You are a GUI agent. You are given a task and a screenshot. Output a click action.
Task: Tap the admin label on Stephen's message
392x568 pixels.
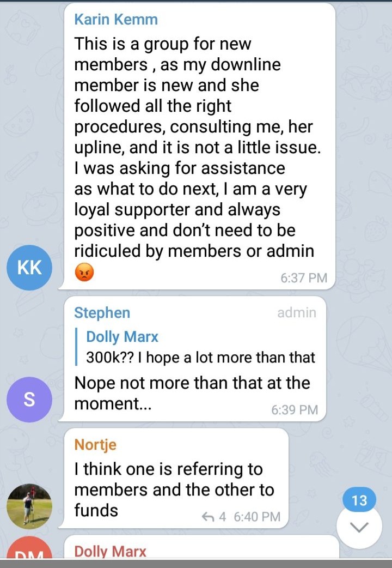tap(296, 313)
